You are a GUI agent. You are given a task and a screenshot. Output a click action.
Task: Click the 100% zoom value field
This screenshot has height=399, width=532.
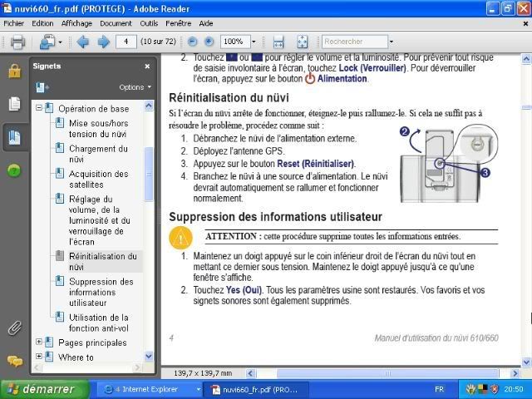(x=235, y=42)
